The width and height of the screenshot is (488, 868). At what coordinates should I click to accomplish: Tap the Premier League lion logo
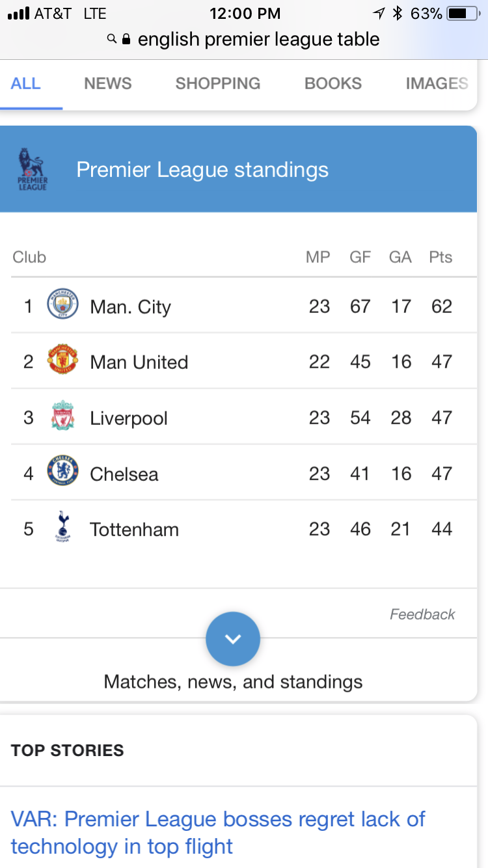(x=32, y=169)
